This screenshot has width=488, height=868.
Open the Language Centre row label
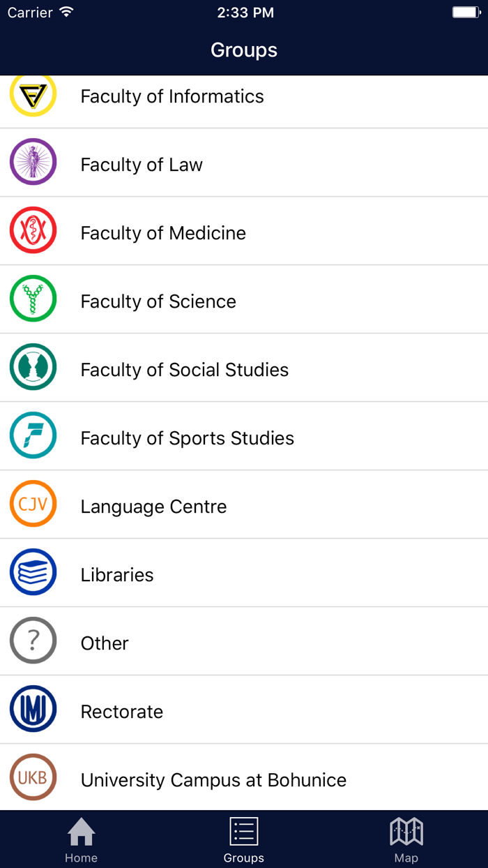coord(153,507)
